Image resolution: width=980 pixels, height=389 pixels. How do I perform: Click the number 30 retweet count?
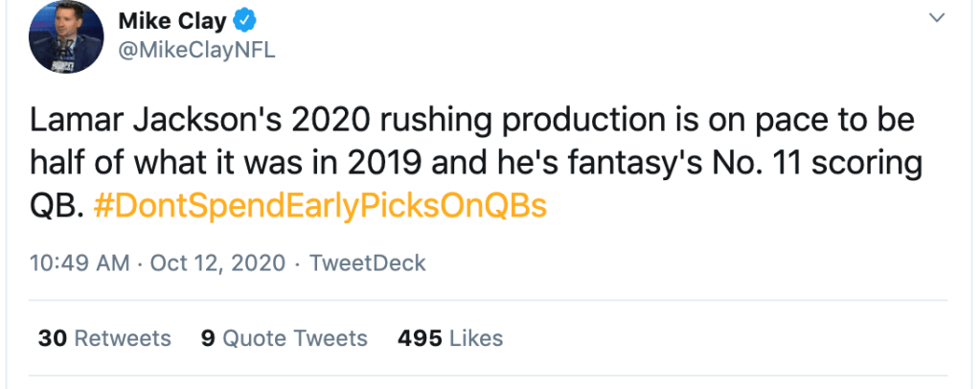coord(52,338)
